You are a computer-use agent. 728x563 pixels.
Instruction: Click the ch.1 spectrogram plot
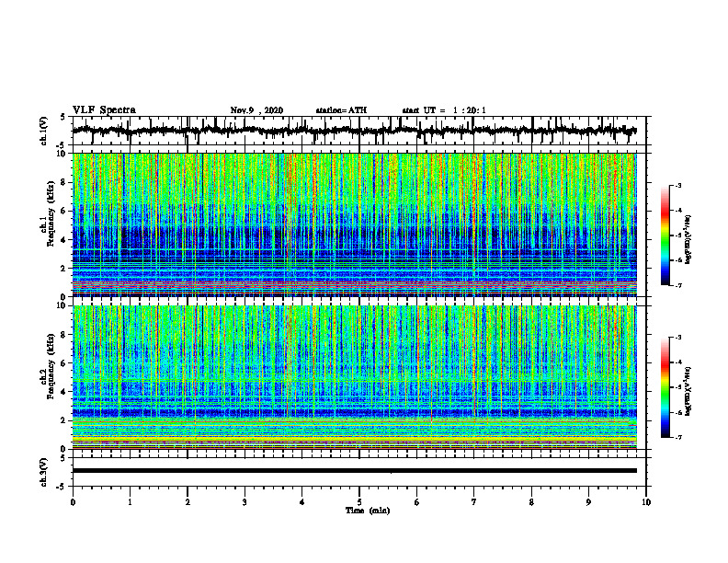click(355, 224)
